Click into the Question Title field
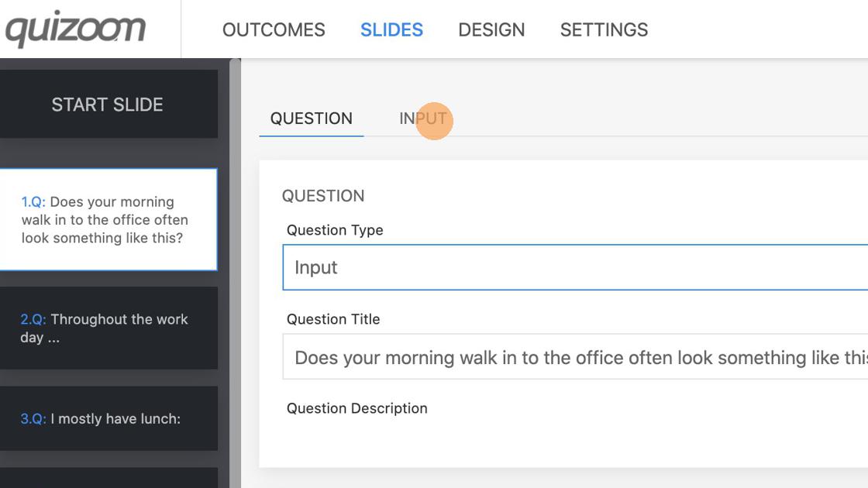868x488 pixels. [573, 357]
